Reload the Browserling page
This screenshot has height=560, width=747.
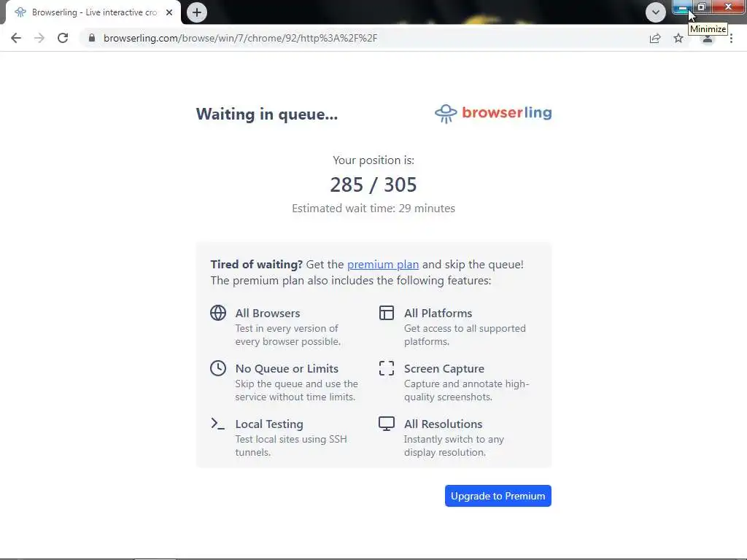pos(63,38)
